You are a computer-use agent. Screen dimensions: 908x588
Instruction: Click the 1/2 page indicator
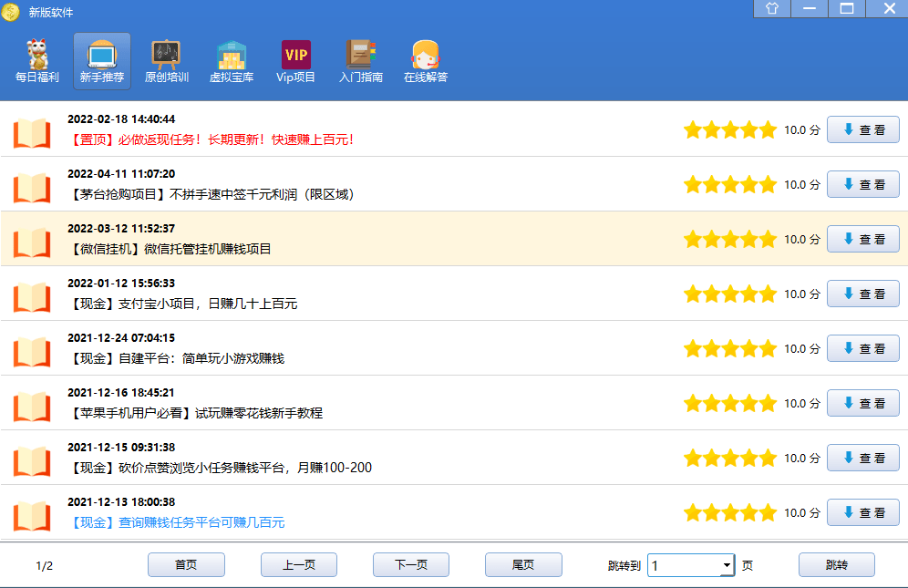(45, 566)
